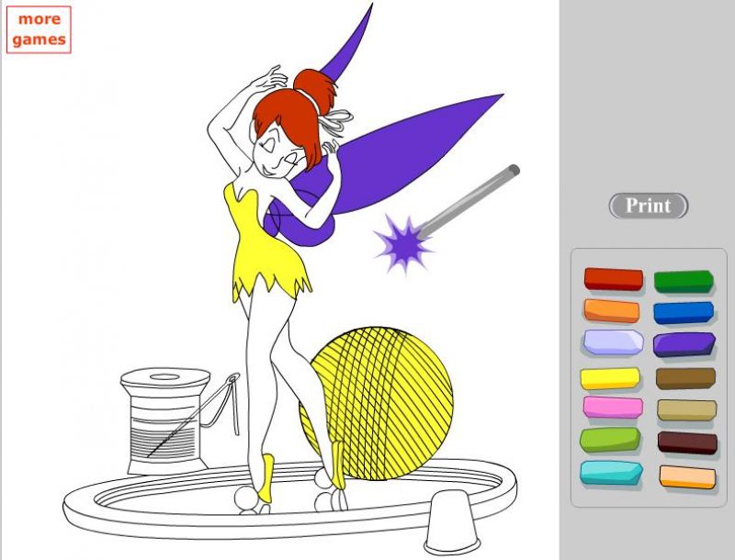
Task: Pick the orange crayon color
Action: pyautogui.click(x=612, y=311)
